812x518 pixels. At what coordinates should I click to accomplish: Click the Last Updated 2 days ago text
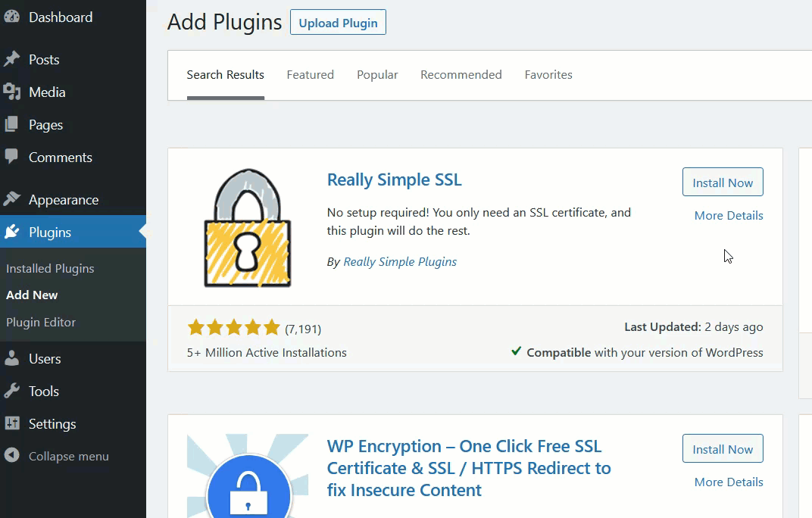coord(693,327)
